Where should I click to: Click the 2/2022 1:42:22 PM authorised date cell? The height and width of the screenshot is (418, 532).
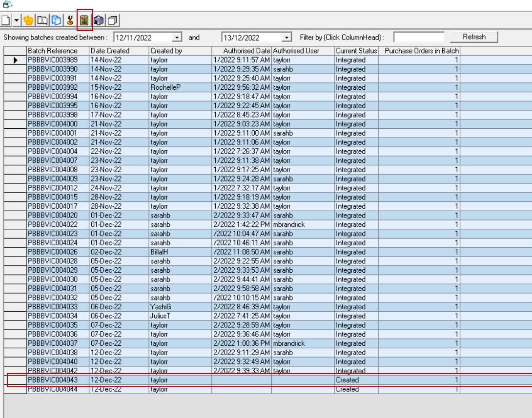[242, 225]
